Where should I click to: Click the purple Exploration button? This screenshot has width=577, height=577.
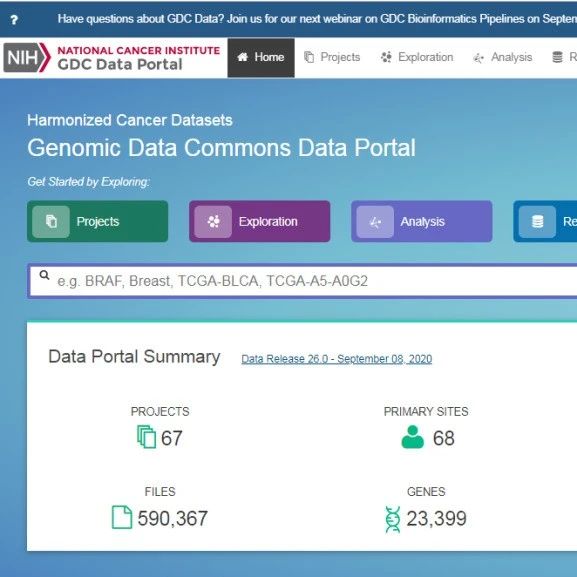point(259,221)
